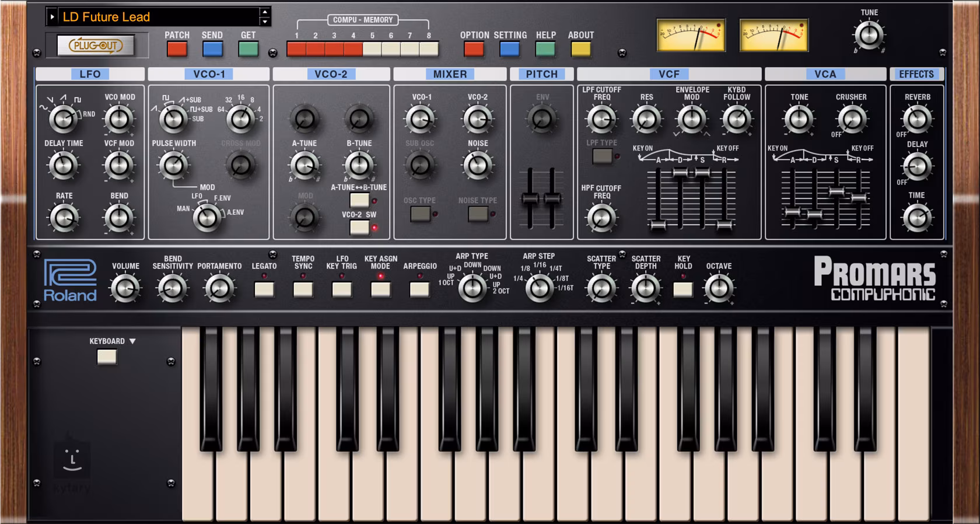Click the LD Future Lead preset name field
Image resolution: width=980 pixels, height=524 pixels.
(x=157, y=17)
